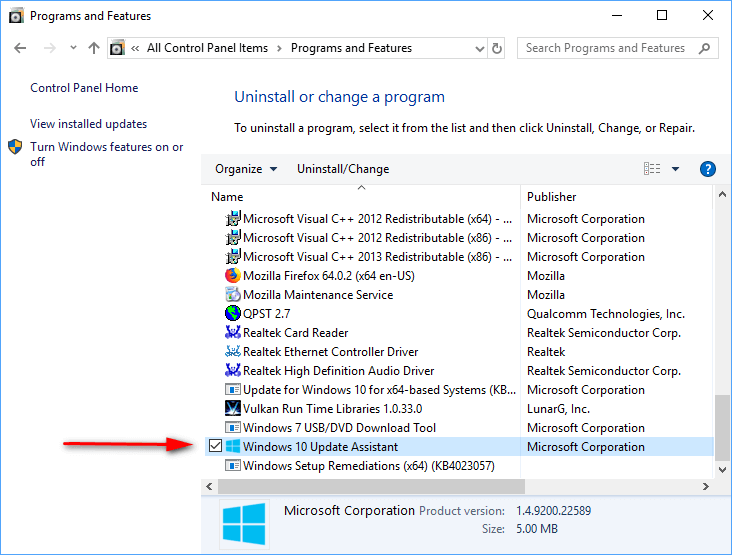Click the blue help question mark icon
The image size is (732, 555).
click(x=708, y=169)
